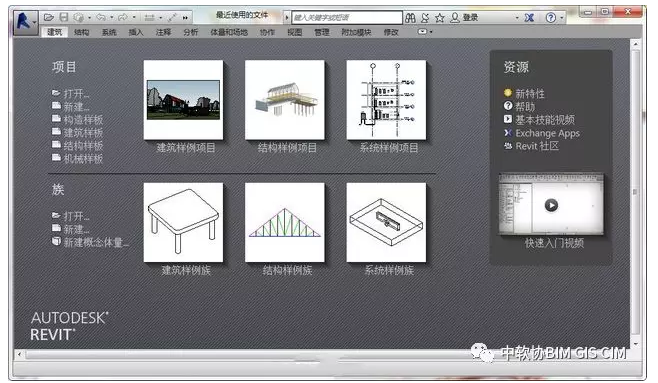
Task: Click the Open folder icon in quick access toolbar
Action: [x=49, y=17]
